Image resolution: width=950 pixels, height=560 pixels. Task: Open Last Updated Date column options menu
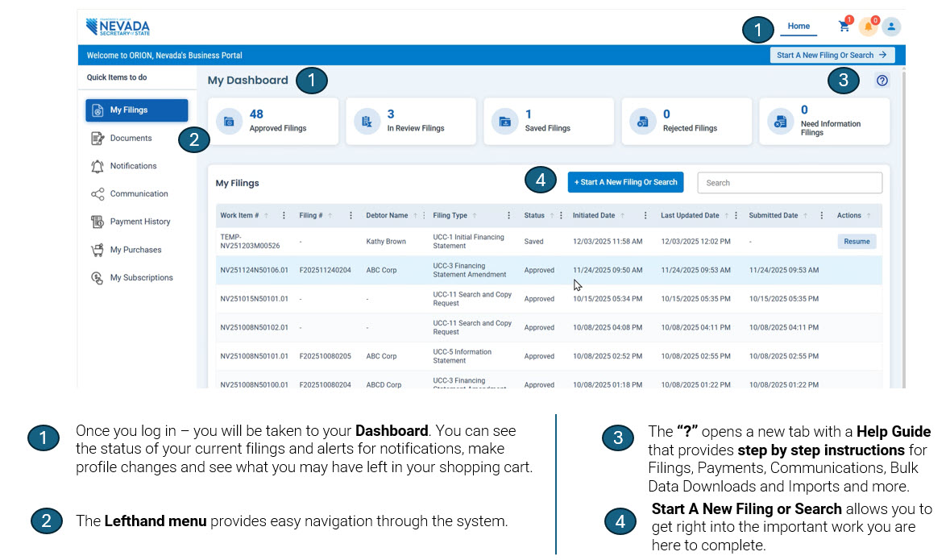[x=736, y=216]
